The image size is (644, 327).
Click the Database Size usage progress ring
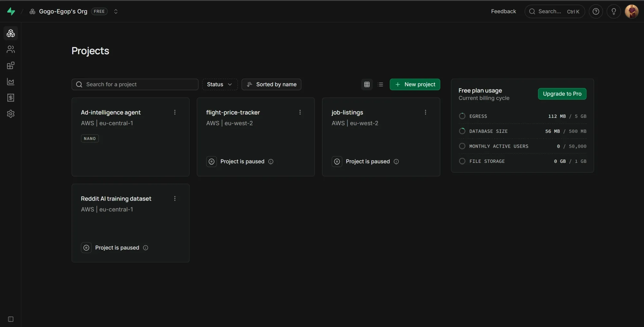pyautogui.click(x=462, y=131)
